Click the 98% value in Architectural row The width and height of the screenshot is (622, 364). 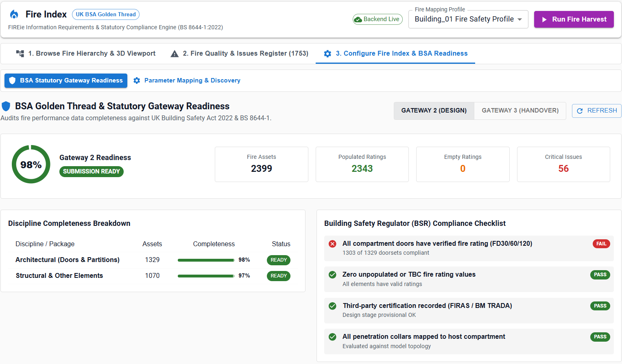click(x=244, y=260)
